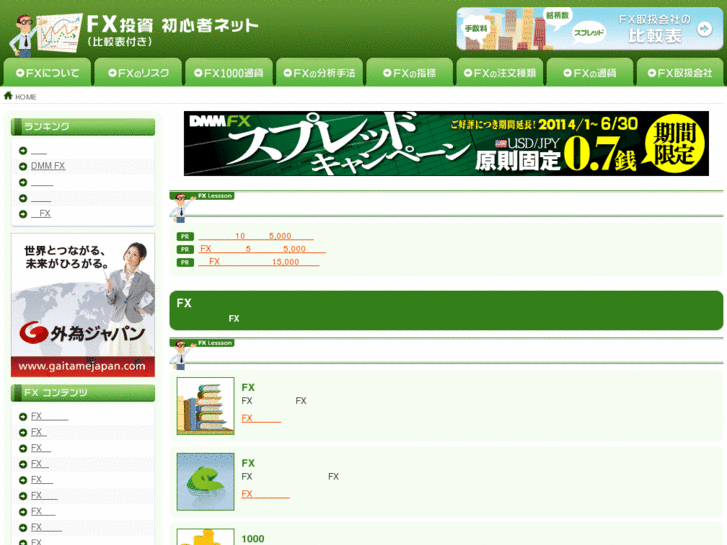Open the FXについて navigation tab
This screenshot has width=727, height=545.
click(x=47, y=72)
